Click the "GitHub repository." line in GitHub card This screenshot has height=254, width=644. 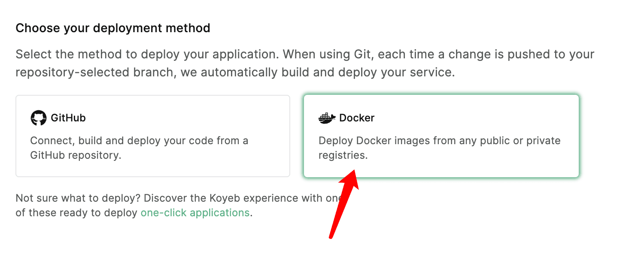76,155
